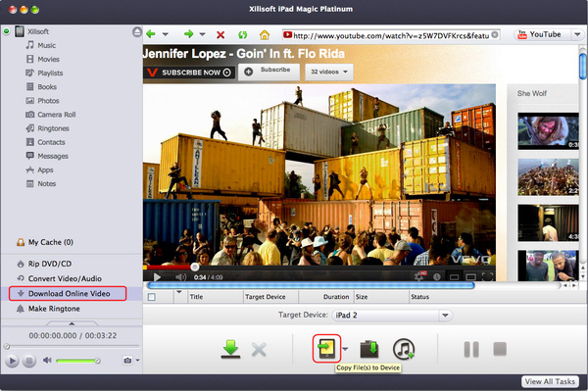588x391 pixels.
Task: Open Watch Later clock icon in player
Action: coord(437,277)
